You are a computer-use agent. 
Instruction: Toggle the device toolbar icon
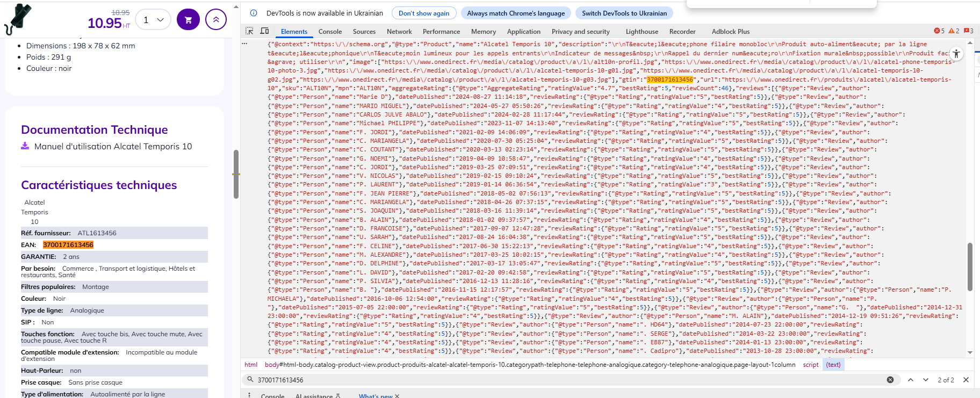point(264,31)
